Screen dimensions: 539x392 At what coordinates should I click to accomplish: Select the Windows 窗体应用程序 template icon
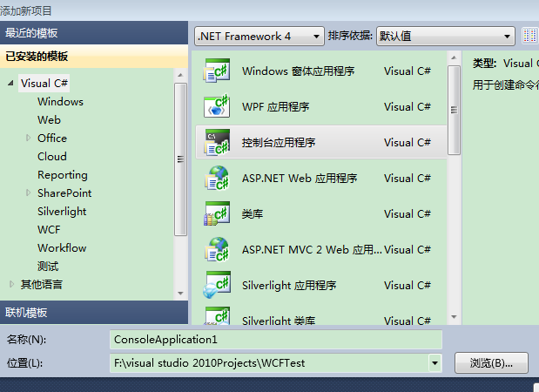click(x=217, y=71)
